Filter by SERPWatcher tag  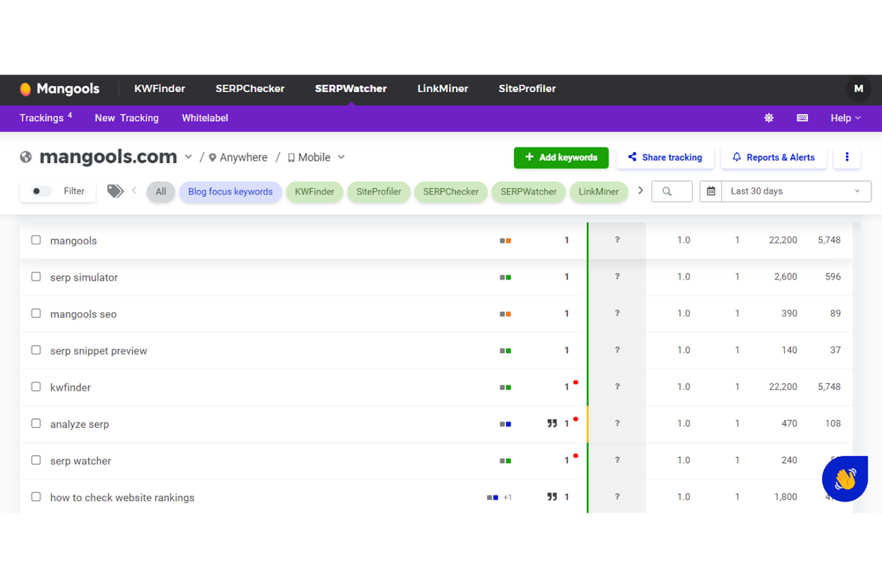pyautogui.click(x=528, y=192)
